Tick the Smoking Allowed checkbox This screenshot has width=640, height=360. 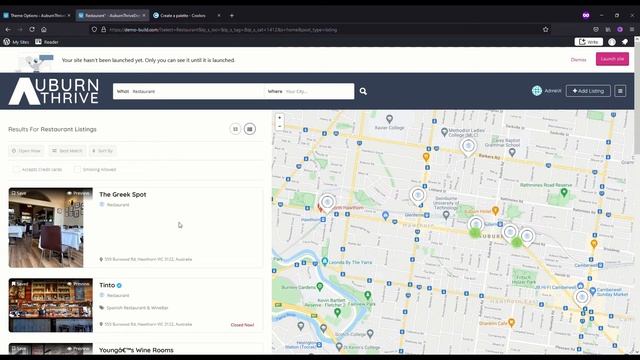pos(77,169)
